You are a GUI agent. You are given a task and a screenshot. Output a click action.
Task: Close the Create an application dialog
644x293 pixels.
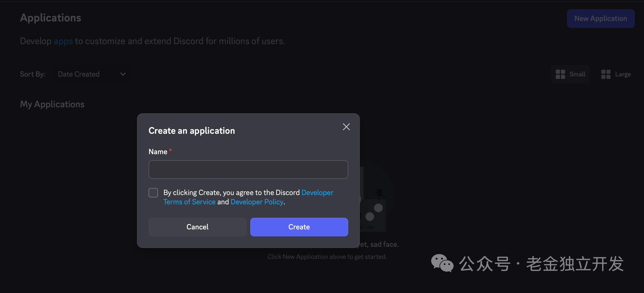coord(346,127)
